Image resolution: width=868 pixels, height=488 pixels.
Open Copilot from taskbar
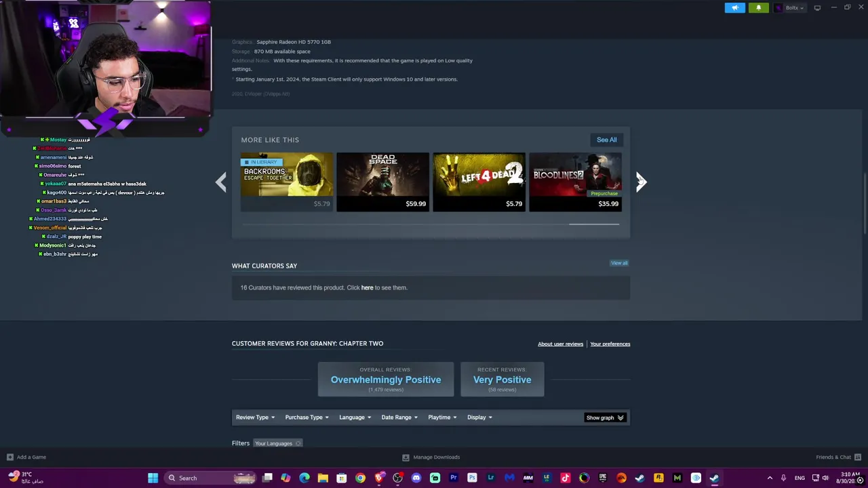[285, 478]
